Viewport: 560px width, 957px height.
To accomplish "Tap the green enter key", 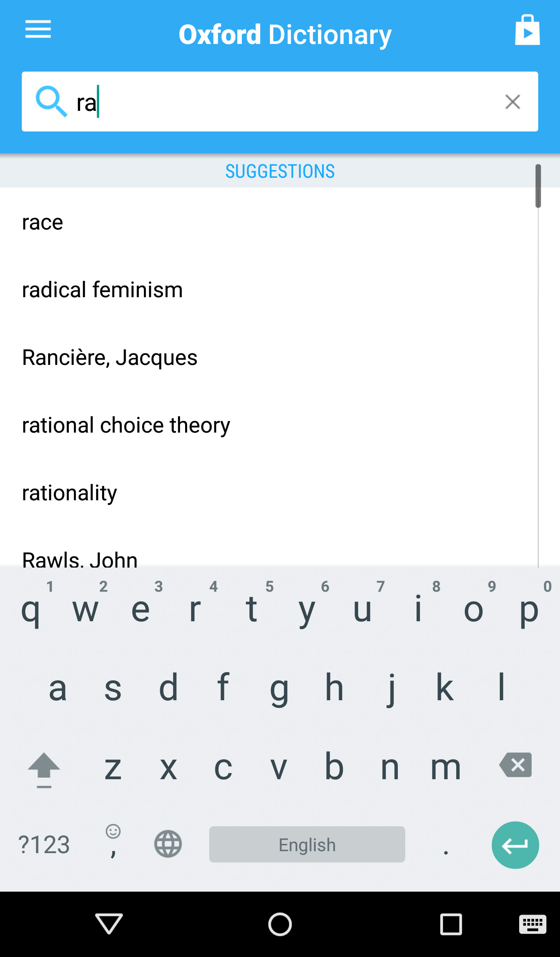I will (516, 844).
